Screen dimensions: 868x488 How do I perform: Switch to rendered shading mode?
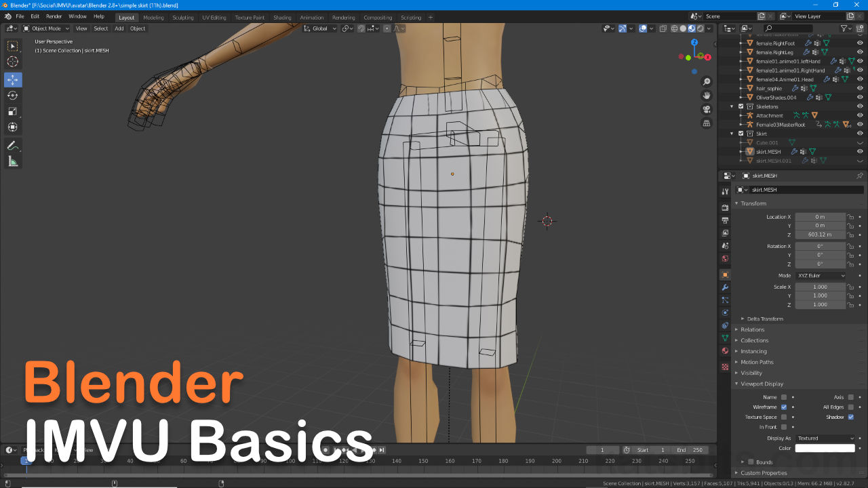click(699, 28)
